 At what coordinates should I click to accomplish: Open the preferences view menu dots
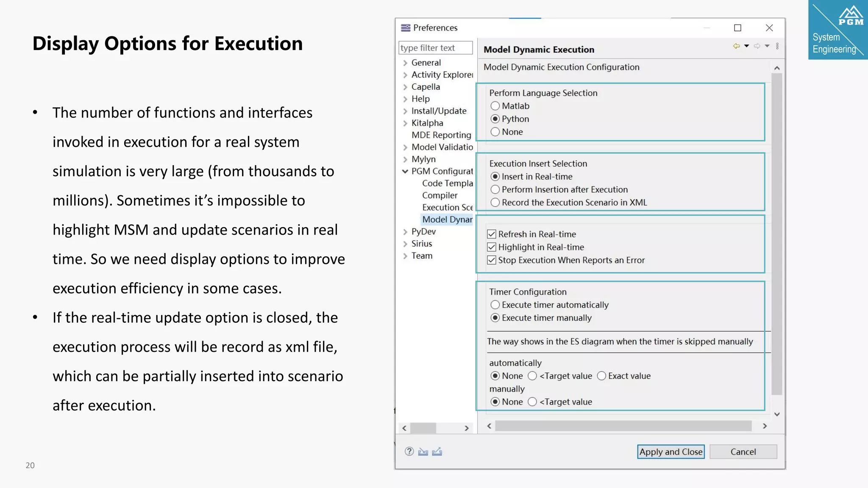click(777, 46)
